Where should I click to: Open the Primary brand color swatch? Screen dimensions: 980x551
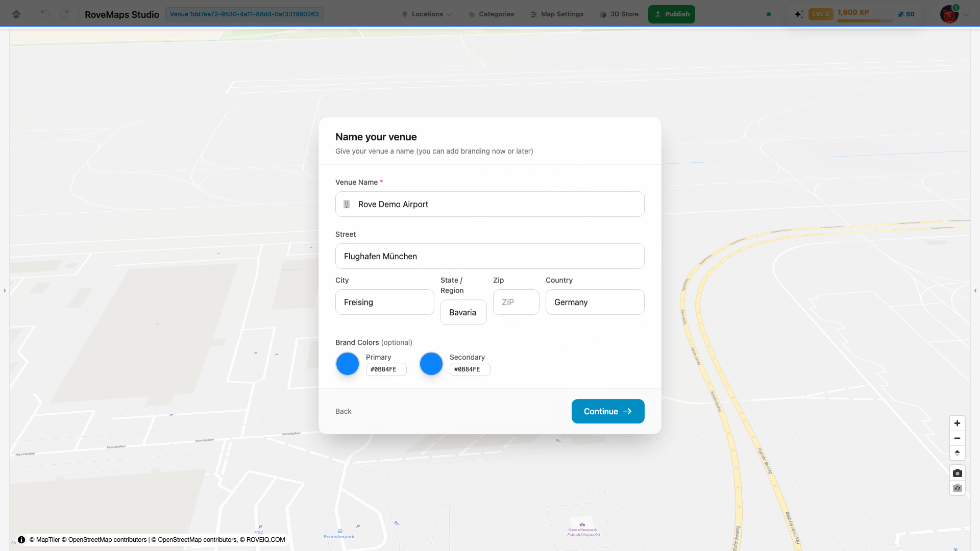click(x=348, y=364)
